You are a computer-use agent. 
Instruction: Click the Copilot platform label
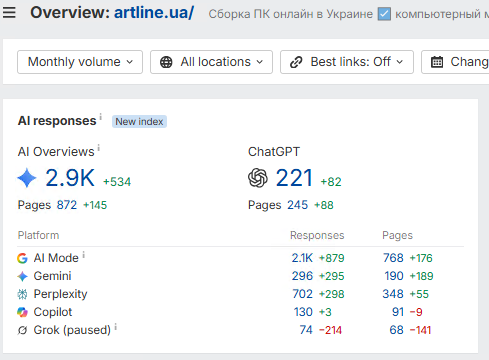pyautogui.click(x=53, y=312)
